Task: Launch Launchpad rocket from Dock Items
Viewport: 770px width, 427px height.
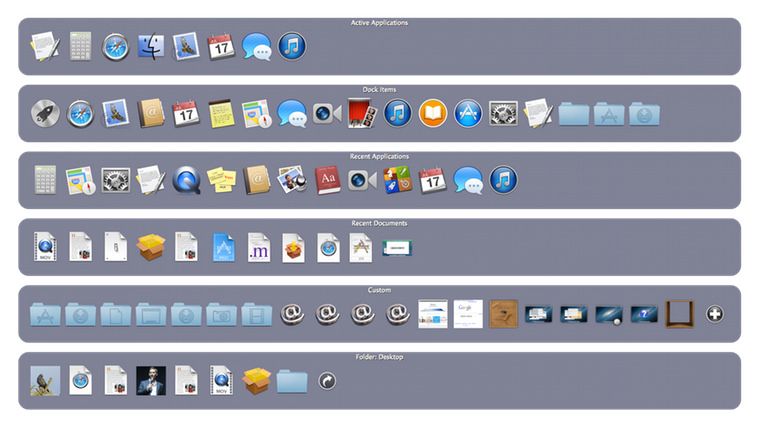Action: (x=45, y=113)
